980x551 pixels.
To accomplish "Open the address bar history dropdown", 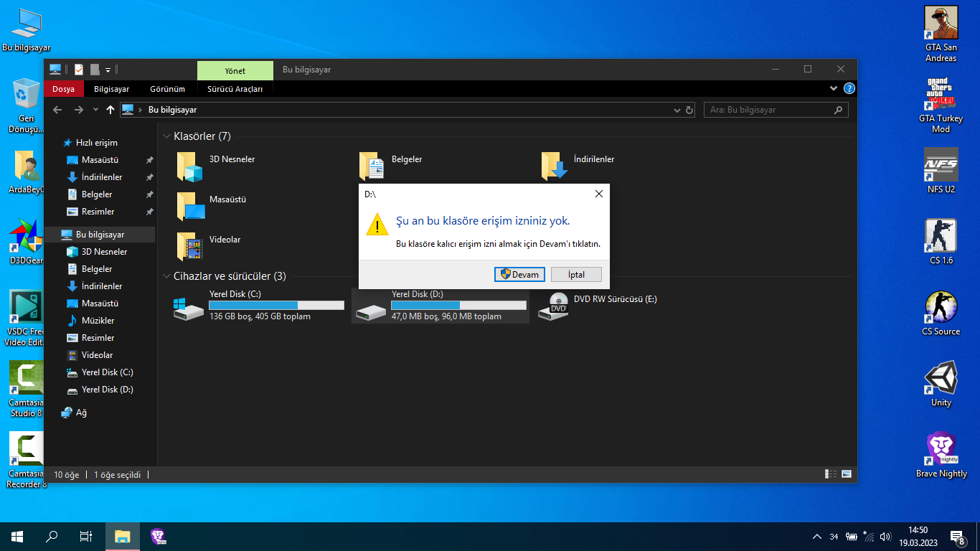I will [x=677, y=110].
